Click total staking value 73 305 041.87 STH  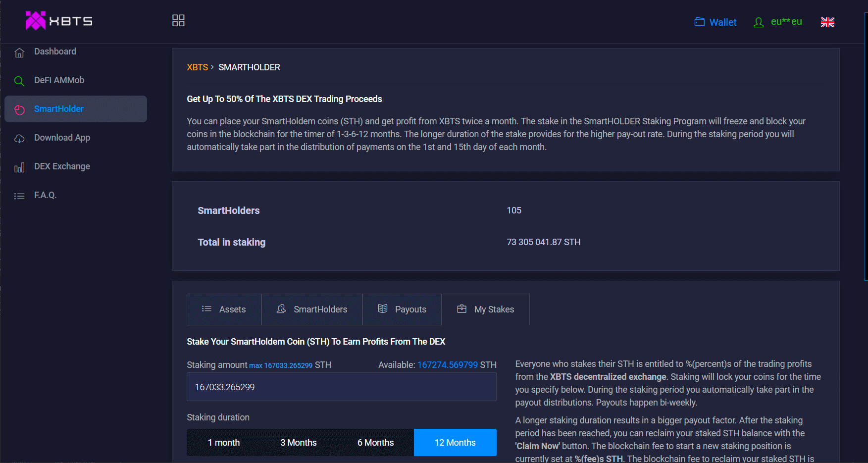click(x=543, y=242)
